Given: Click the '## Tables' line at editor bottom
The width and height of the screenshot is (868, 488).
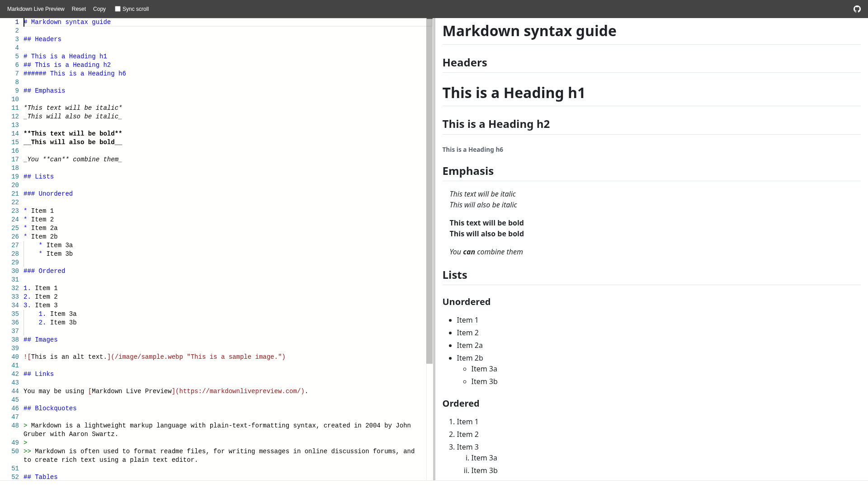Looking at the screenshot, I should pyautogui.click(x=40, y=477).
